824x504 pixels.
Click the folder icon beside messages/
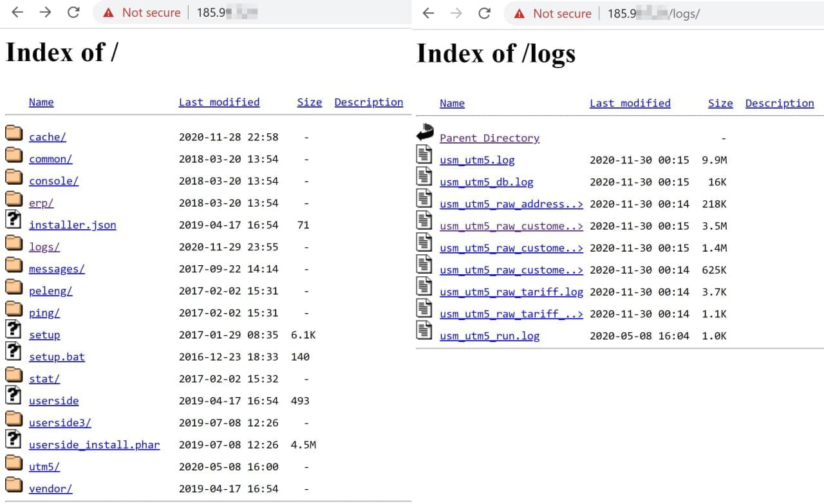tap(14, 265)
